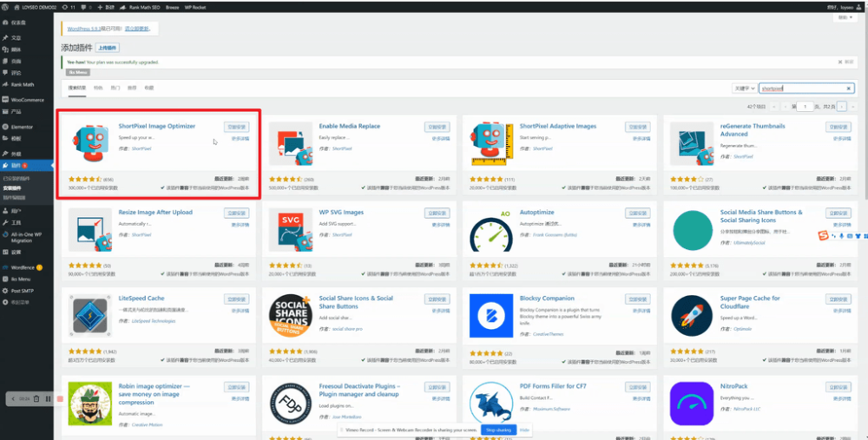The image size is (868, 440).
Task: Click the WP SVG Images plugin icon
Action: point(291,230)
